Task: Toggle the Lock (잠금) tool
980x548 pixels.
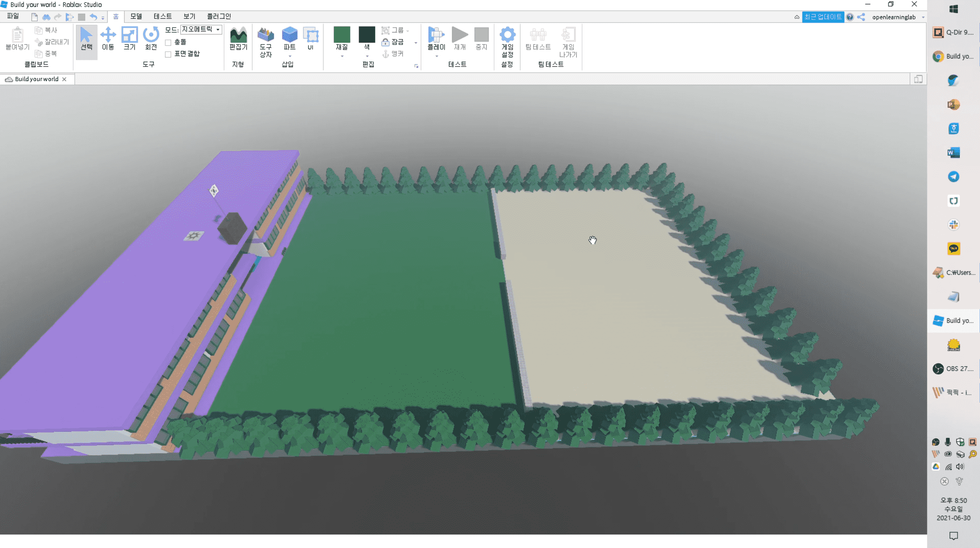Action: [x=393, y=42]
